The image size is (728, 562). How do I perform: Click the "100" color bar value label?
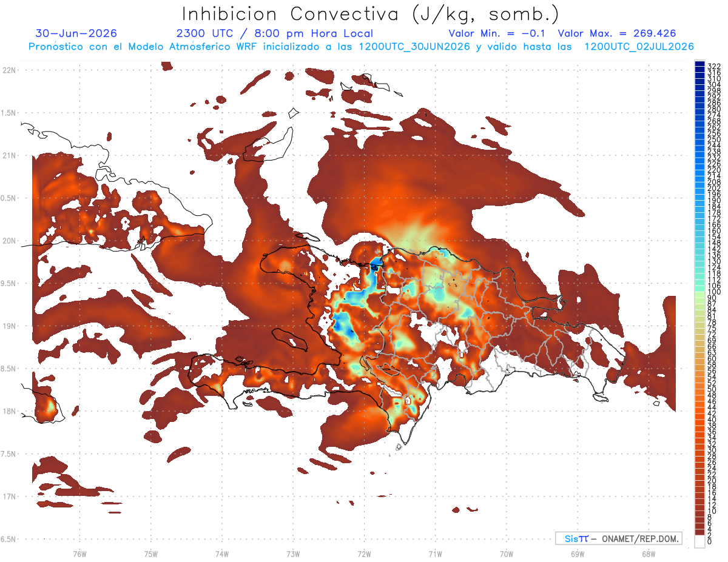tap(714, 292)
